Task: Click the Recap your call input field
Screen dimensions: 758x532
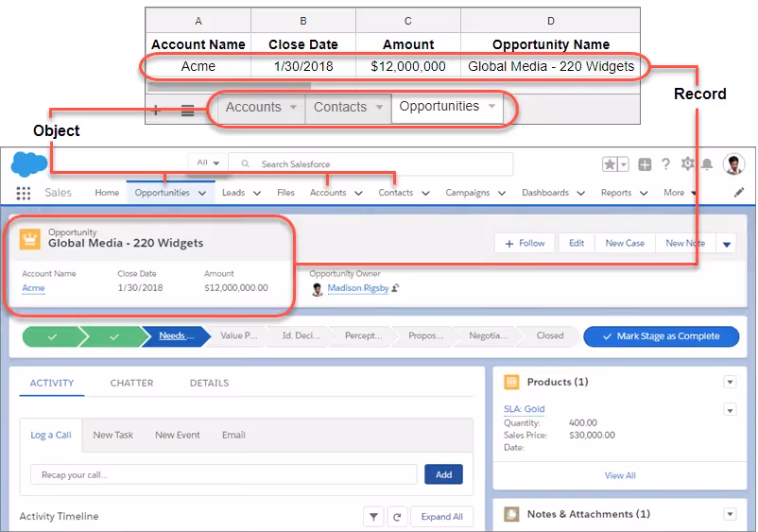Action: pos(224,475)
